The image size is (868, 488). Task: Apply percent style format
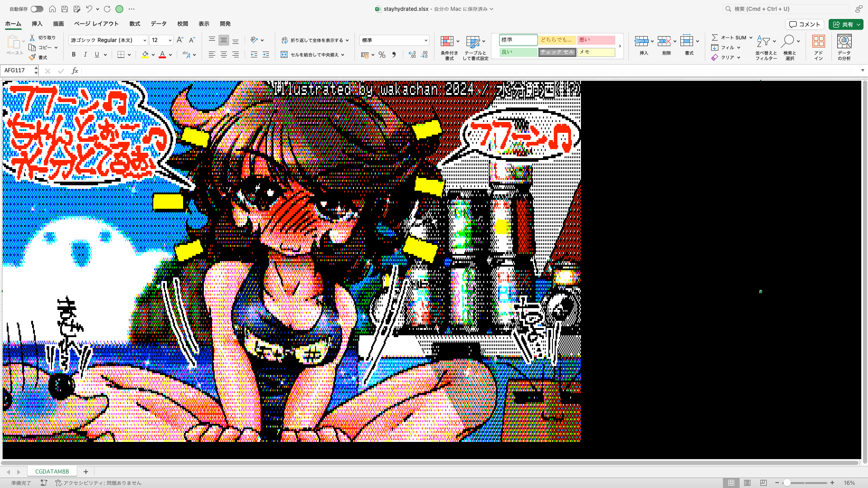382,55
